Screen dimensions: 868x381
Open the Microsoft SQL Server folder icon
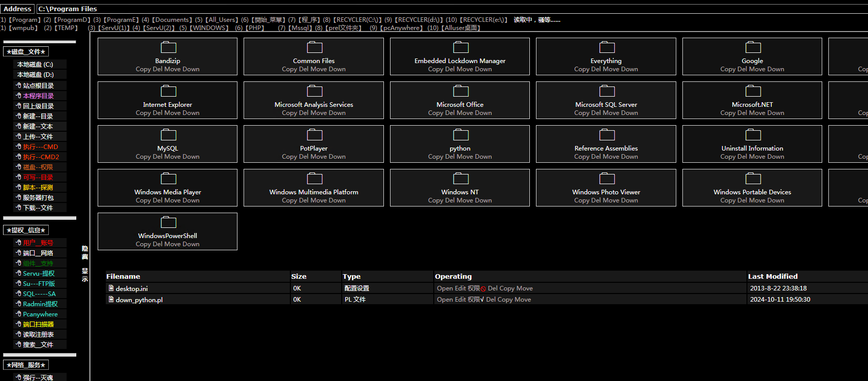tap(607, 92)
